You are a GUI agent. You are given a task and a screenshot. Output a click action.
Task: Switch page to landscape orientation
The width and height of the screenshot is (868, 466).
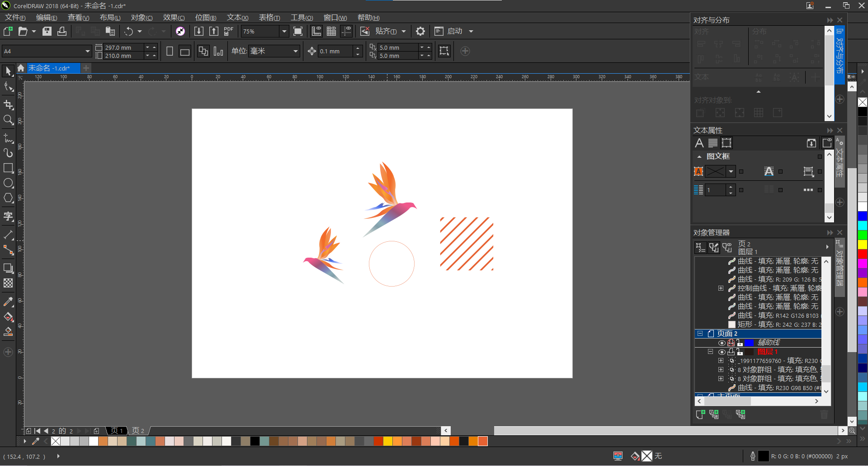tap(184, 52)
